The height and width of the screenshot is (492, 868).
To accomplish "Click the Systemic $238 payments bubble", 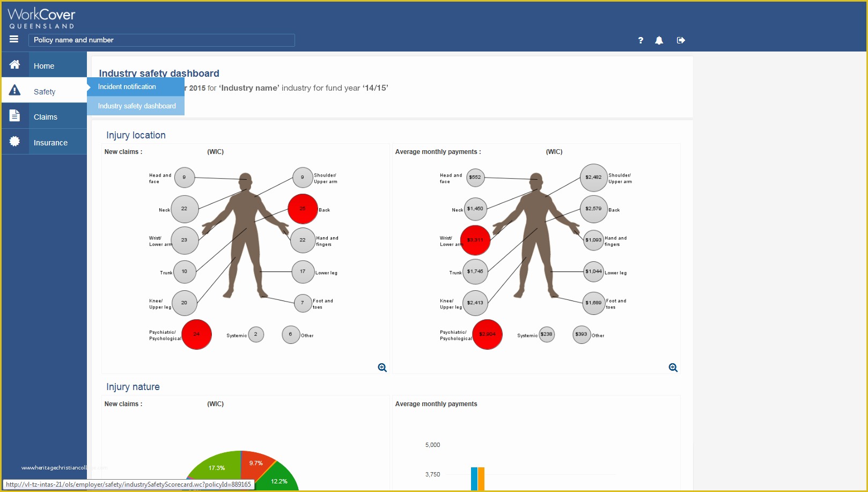I will coord(547,334).
